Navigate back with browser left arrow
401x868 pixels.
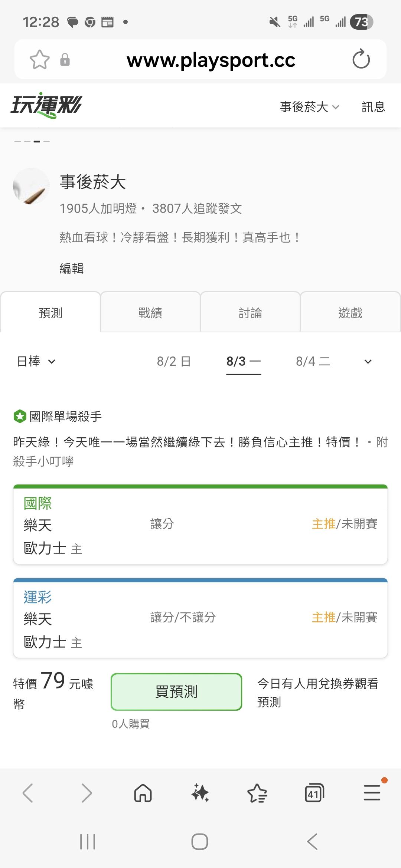[28, 793]
